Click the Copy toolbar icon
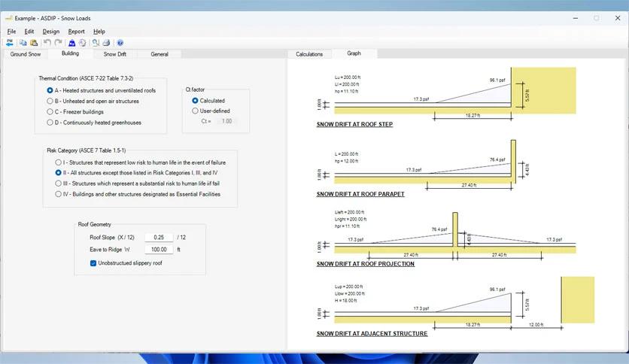This screenshot has width=629, height=364. pos(23,43)
